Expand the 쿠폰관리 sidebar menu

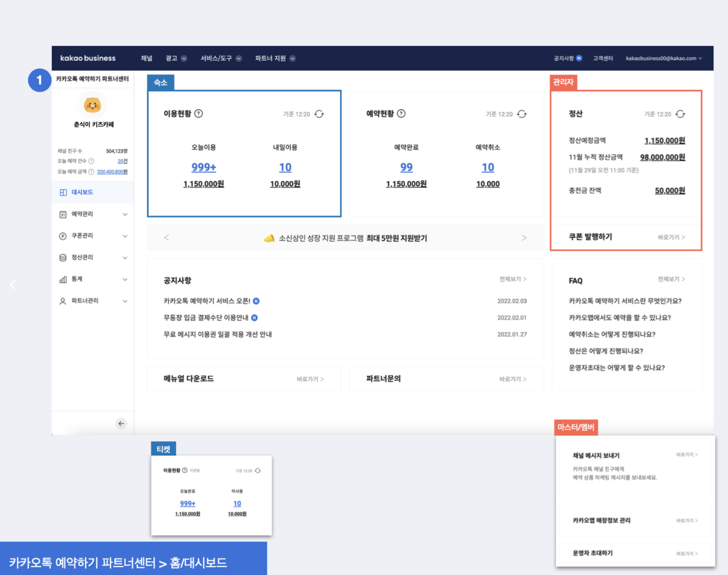[x=125, y=236]
